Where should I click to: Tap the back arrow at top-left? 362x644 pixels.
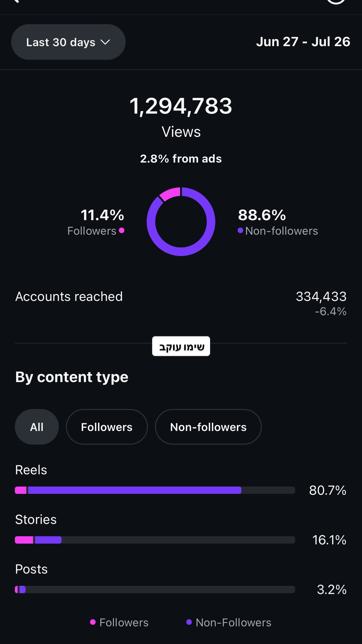[x=16, y=1]
